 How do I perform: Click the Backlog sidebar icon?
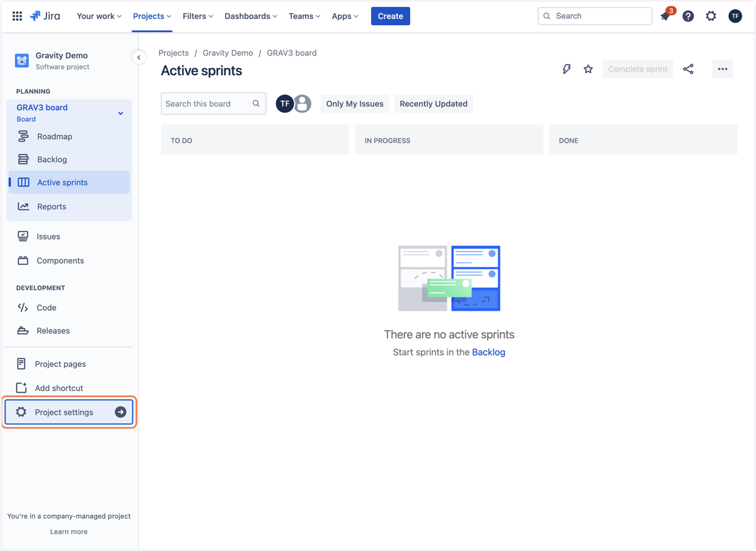[23, 159]
